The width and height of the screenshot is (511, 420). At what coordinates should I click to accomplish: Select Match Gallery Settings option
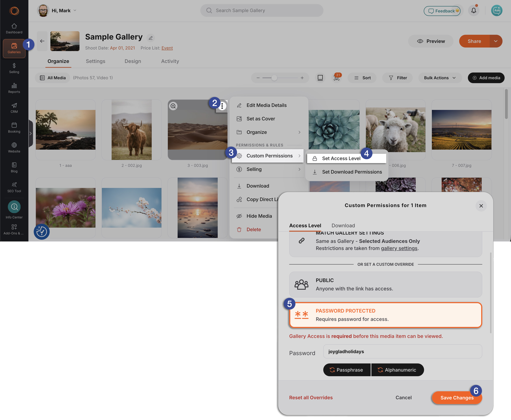click(385, 244)
